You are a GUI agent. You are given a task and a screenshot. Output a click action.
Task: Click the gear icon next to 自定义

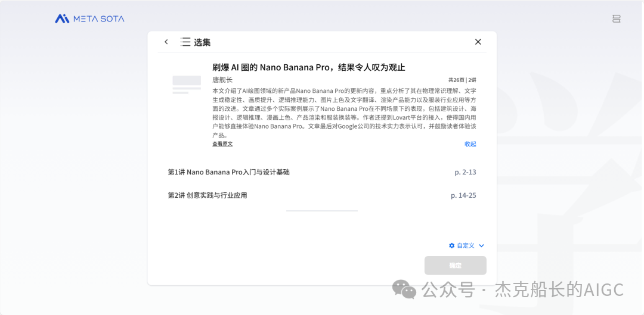pyautogui.click(x=452, y=246)
